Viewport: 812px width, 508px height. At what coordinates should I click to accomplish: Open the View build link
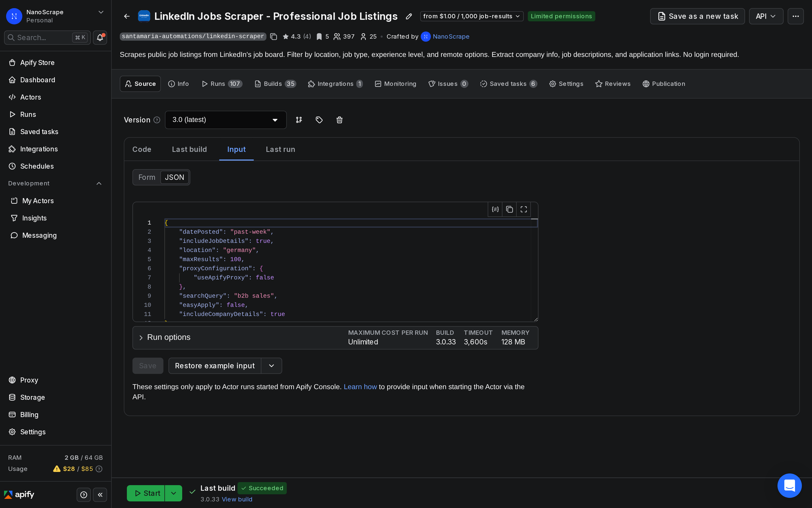[x=237, y=499]
